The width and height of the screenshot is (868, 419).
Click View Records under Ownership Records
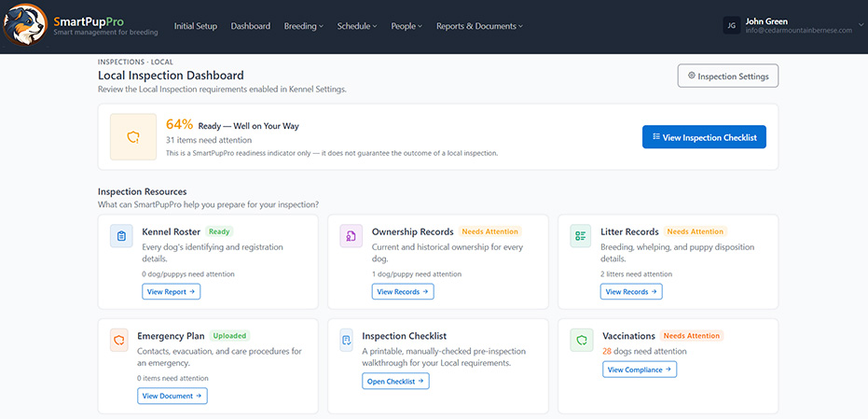(x=403, y=291)
